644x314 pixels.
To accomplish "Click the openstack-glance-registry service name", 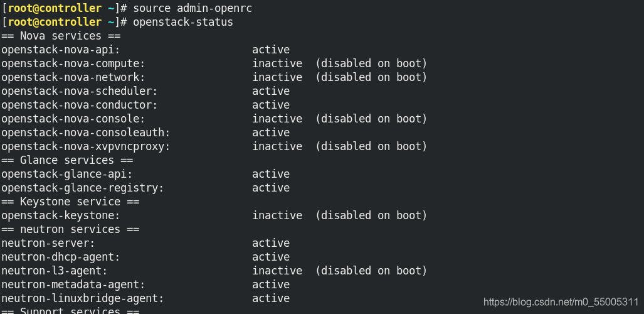I will point(83,188).
